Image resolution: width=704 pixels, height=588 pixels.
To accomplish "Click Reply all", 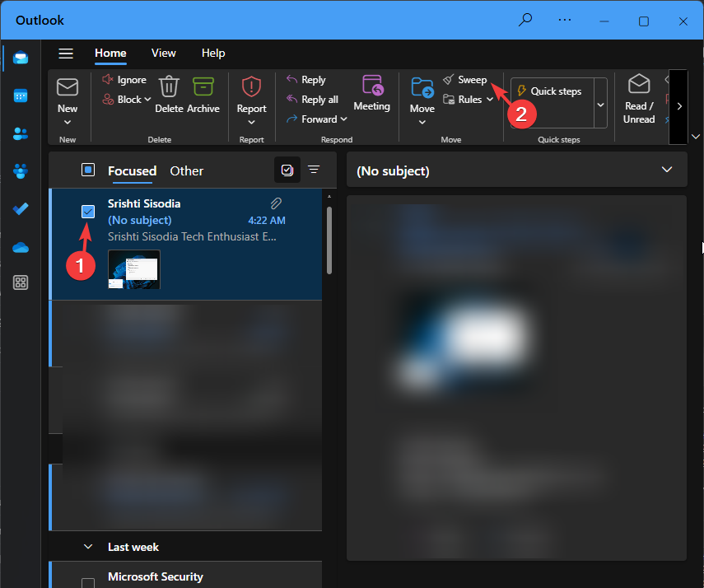I will 317,99.
